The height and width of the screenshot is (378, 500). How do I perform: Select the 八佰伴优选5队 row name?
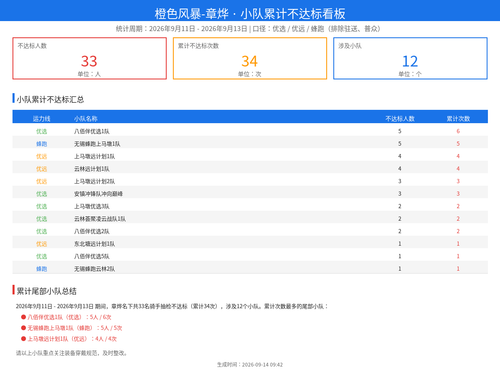click(92, 256)
